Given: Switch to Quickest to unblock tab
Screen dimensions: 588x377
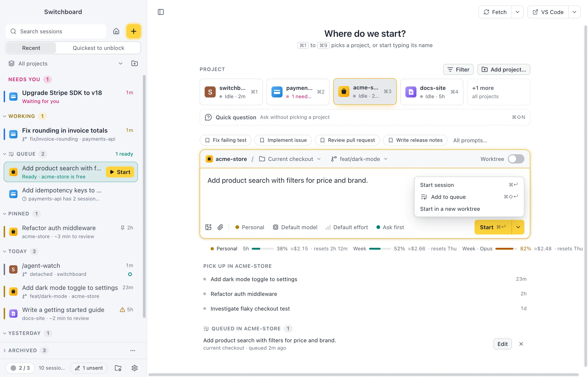Looking at the screenshot, I should 98,48.
